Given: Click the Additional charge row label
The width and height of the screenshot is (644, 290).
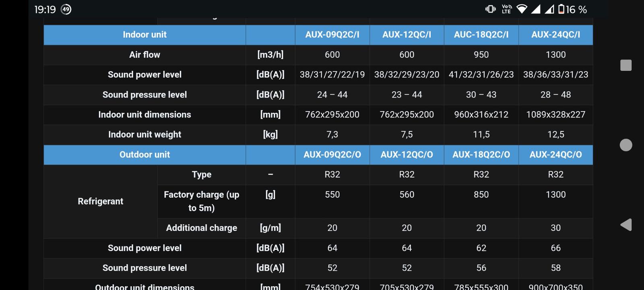Looking at the screenshot, I should [201, 228].
